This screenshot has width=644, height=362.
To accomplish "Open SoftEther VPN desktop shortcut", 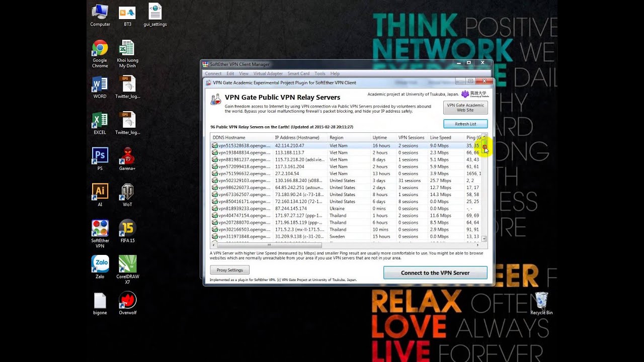I will [100, 234].
